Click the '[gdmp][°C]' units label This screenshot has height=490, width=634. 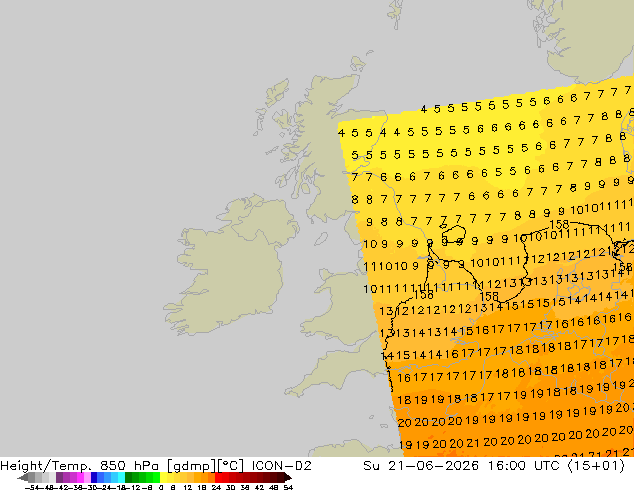205,466
